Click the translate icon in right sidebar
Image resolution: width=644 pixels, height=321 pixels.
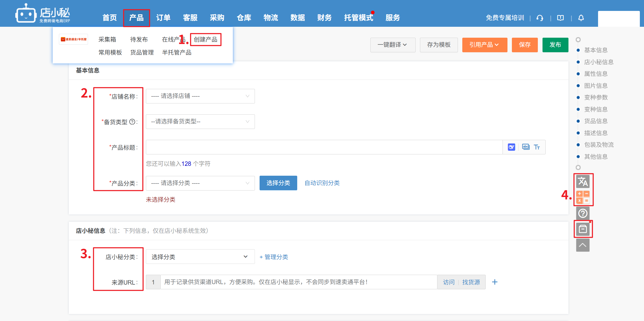[583, 181]
